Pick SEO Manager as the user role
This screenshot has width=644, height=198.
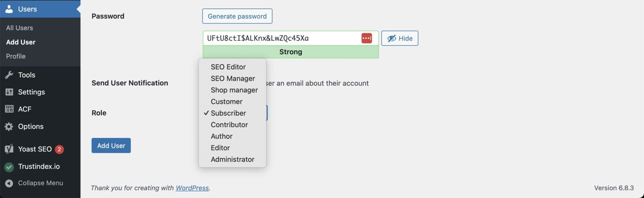(x=233, y=78)
